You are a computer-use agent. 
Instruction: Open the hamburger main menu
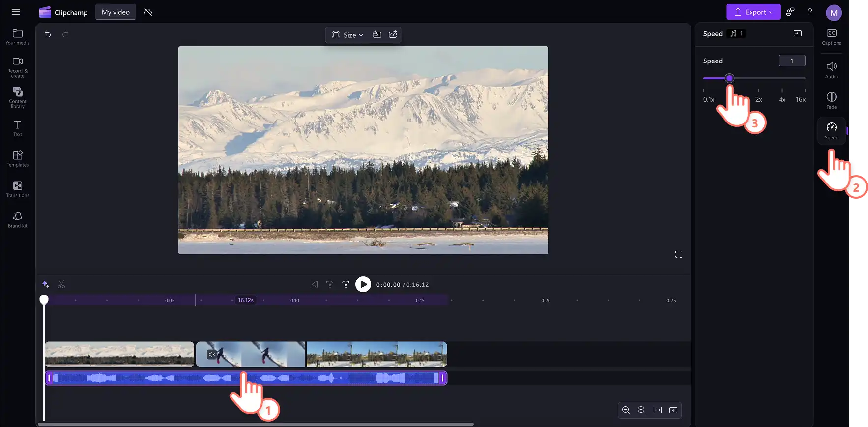[16, 12]
